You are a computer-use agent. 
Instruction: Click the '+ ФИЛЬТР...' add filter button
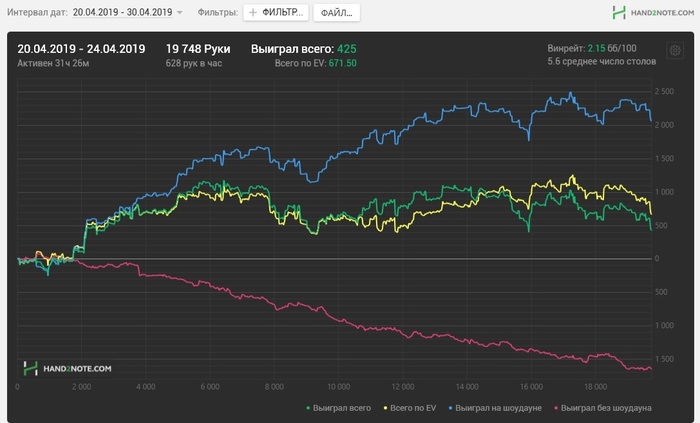point(275,13)
